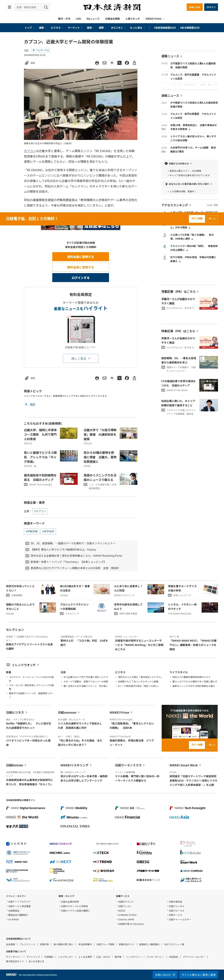Open the Myニュース menu item

coord(93,19)
